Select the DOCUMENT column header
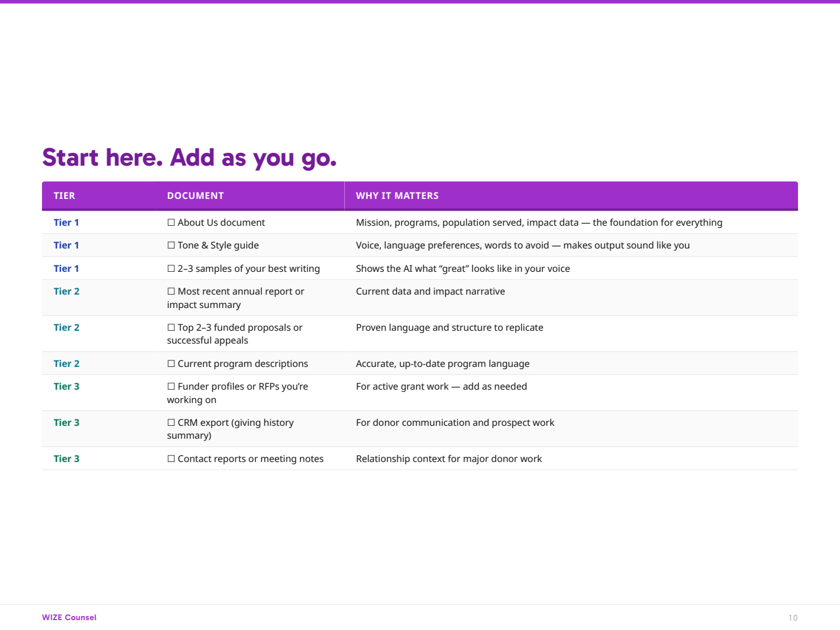840x630 pixels. tap(195, 195)
